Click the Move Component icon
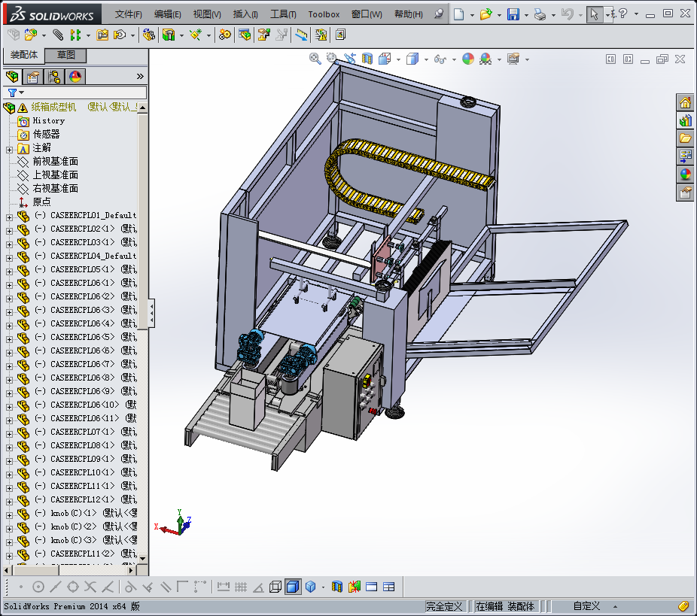Viewport: 697px width, 616px height. [x=120, y=35]
